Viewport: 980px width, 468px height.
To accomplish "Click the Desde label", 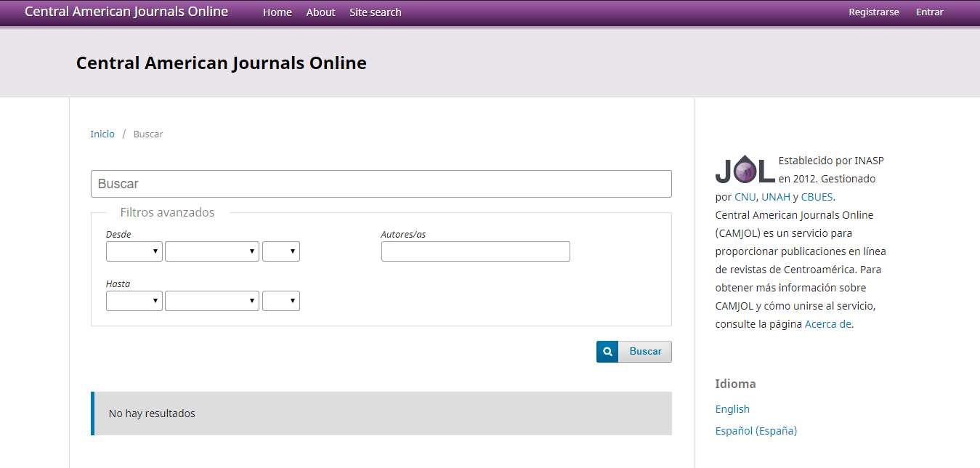I will tap(118, 234).
